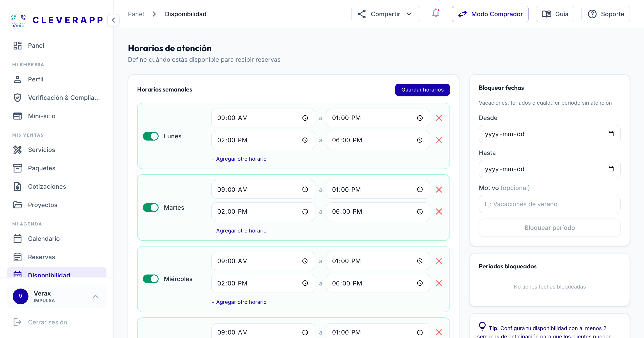
Task: Add another time slot for Lunes
Action: tap(239, 159)
